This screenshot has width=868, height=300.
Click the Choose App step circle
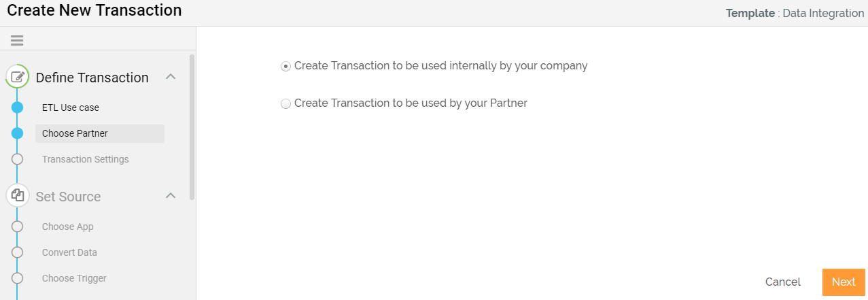(18, 227)
